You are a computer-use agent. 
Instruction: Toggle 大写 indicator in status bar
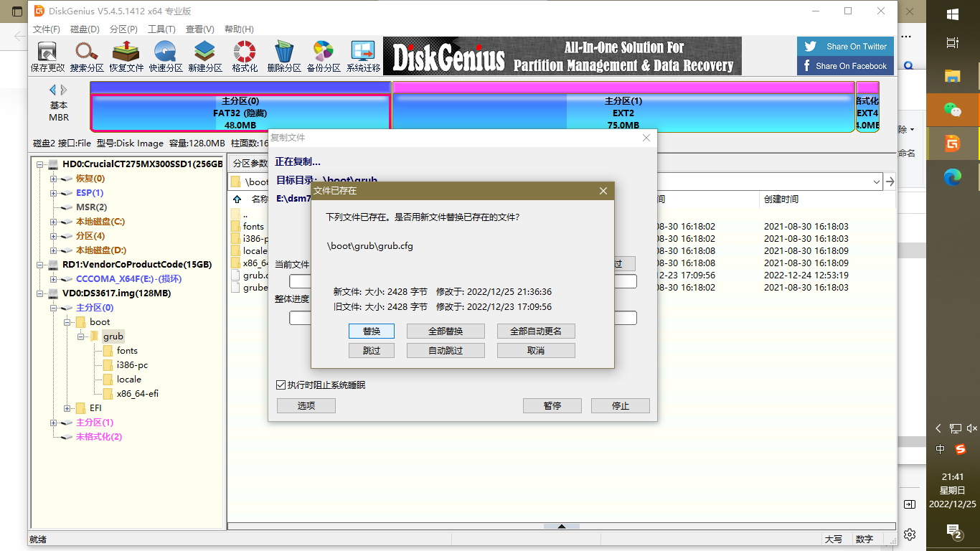834,538
